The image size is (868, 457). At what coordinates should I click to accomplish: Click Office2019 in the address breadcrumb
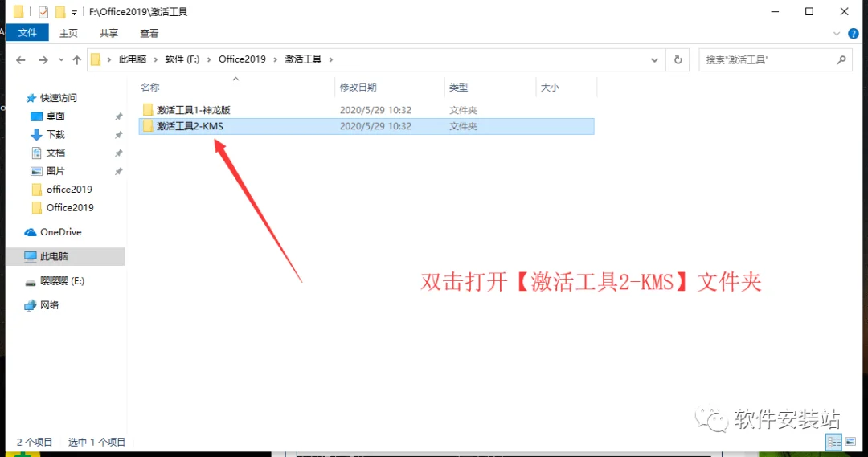(x=242, y=59)
